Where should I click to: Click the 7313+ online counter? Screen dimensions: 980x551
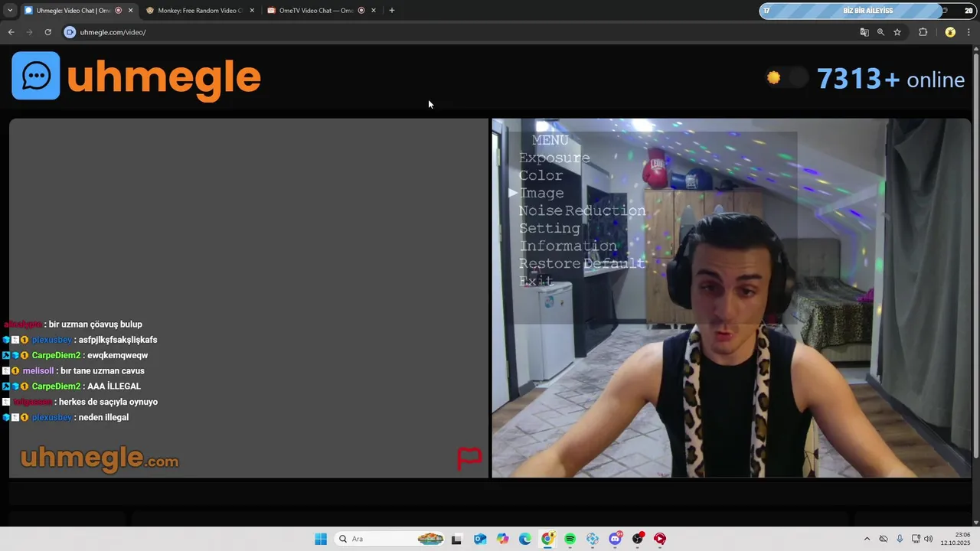tap(890, 79)
